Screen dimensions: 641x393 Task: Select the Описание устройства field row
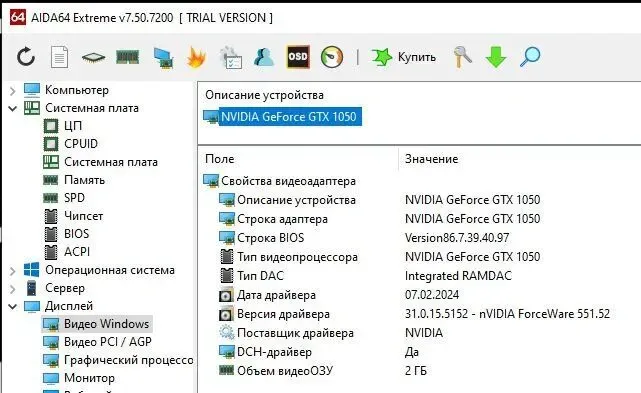pos(296,200)
